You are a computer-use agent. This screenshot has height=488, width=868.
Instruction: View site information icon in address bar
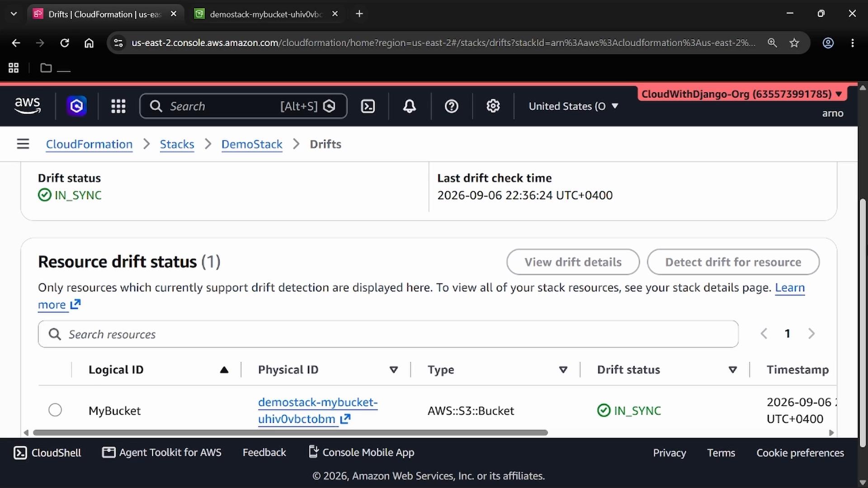click(x=118, y=43)
